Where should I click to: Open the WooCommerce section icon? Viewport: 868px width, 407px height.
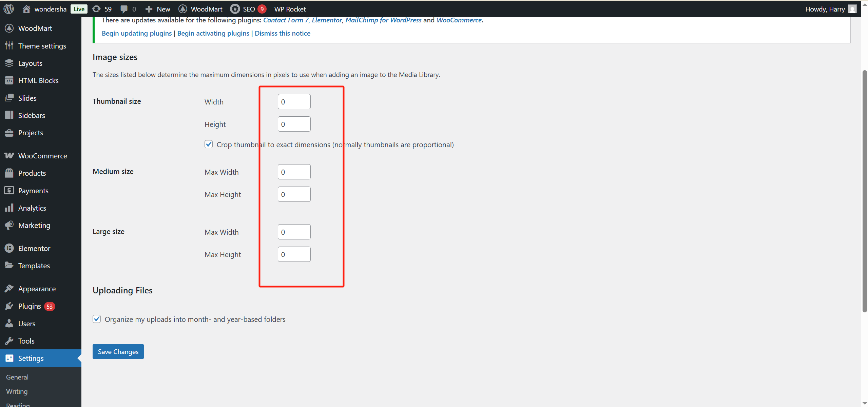[x=9, y=155]
